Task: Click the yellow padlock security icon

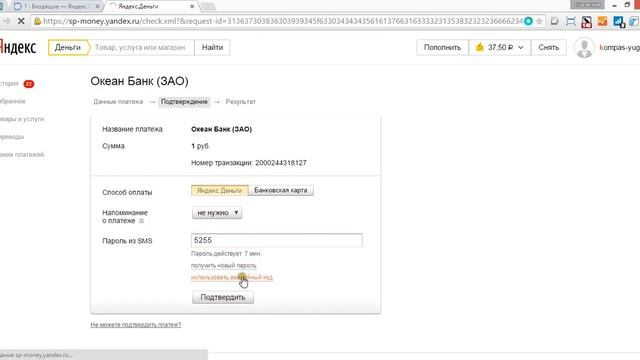Action: point(38,21)
